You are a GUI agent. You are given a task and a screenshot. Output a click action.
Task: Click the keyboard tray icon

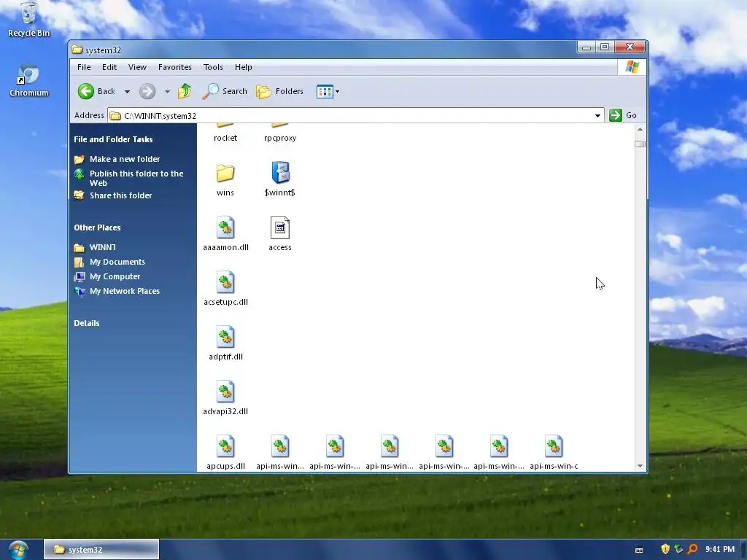click(x=639, y=550)
